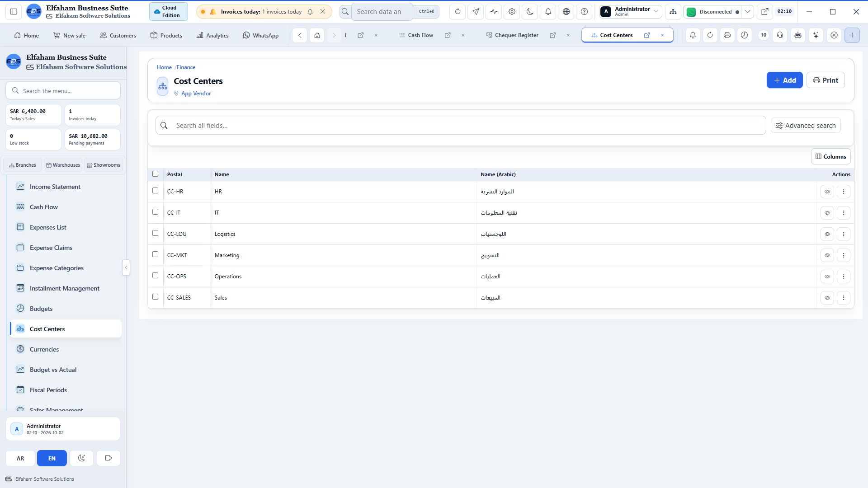Open Columns chooser
The width and height of the screenshot is (868, 488).
(x=830, y=157)
